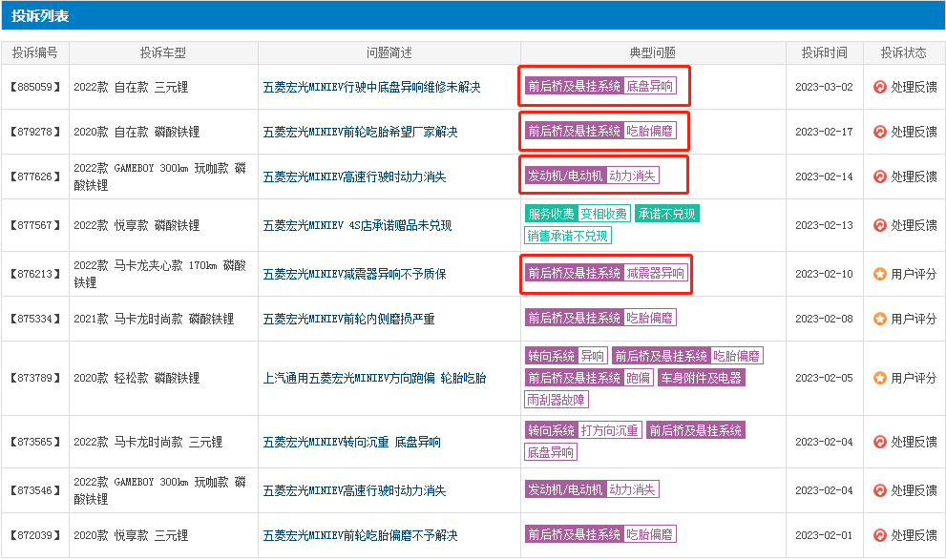Click the 用户评分 star icon for complaint 875334

pos(879,319)
